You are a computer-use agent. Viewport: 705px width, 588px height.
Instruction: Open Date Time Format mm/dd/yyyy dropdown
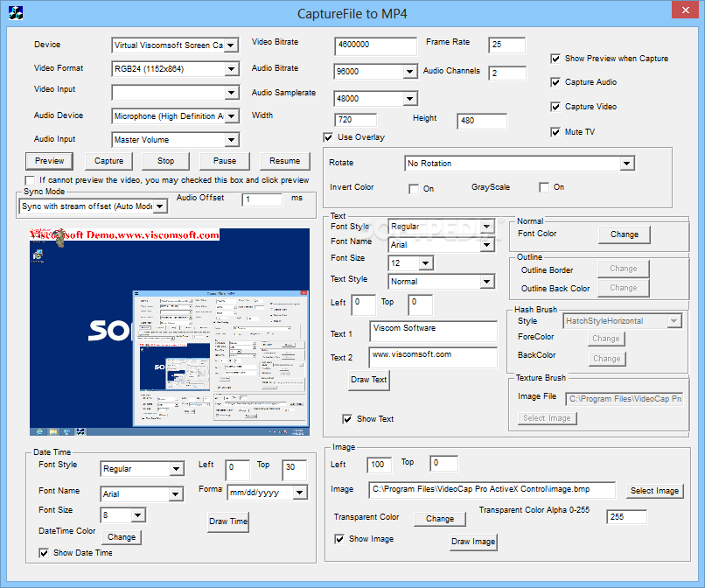click(x=300, y=493)
